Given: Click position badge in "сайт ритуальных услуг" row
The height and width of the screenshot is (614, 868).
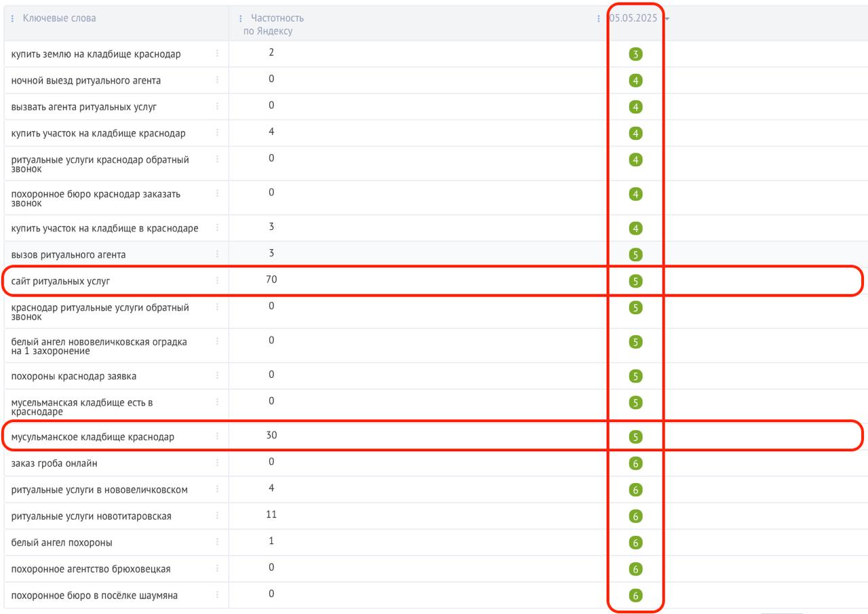Looking at the screenshot, I should click(x=635, y=281).
